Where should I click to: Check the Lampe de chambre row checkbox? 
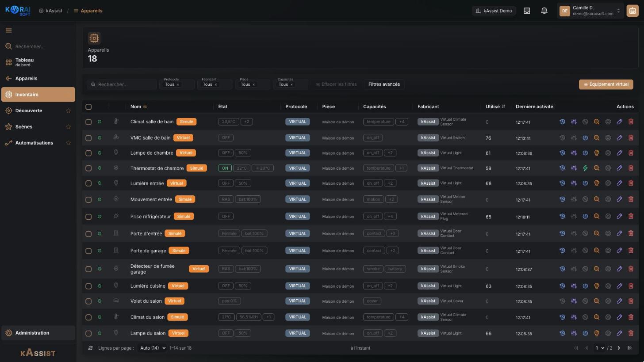(x=88, y=153)
